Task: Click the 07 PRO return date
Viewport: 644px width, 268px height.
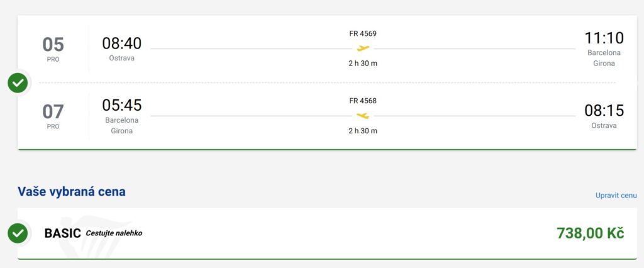Action: (x=53, y=116)
